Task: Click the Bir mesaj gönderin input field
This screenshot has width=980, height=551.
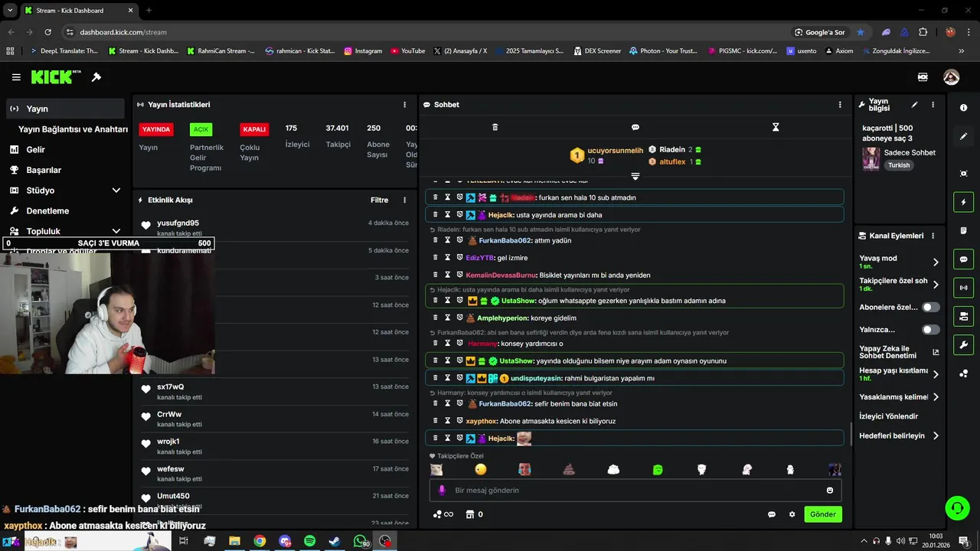Action: [635, 491]
